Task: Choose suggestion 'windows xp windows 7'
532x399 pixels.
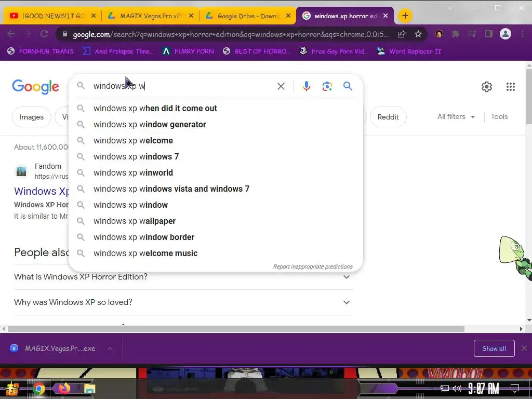Action: [216, 157]
